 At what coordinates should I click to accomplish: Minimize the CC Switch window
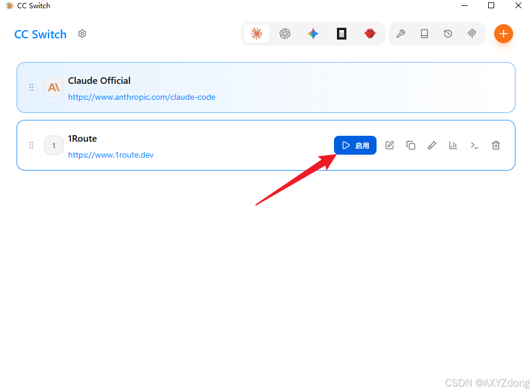pos(465,5)
